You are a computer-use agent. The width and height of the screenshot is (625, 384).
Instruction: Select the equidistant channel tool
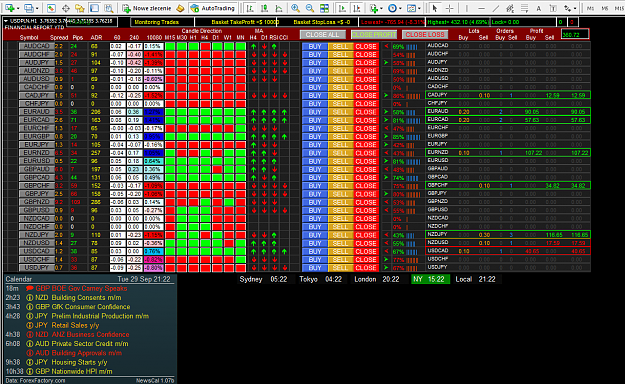(510, 8)
